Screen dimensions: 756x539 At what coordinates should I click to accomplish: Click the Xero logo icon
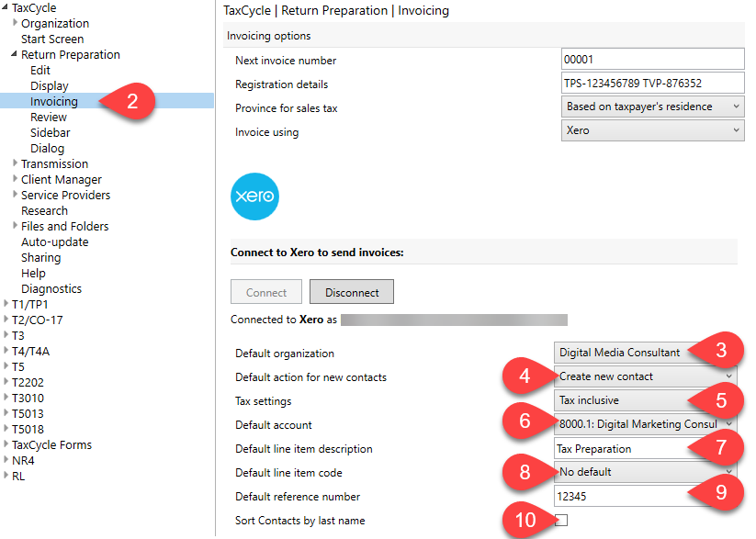coord(254,197)
